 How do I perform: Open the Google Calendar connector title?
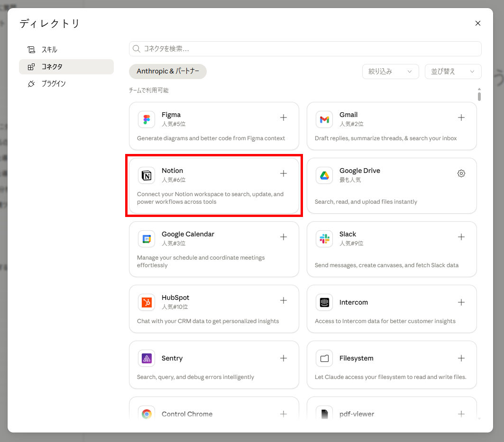click(188, 234)
